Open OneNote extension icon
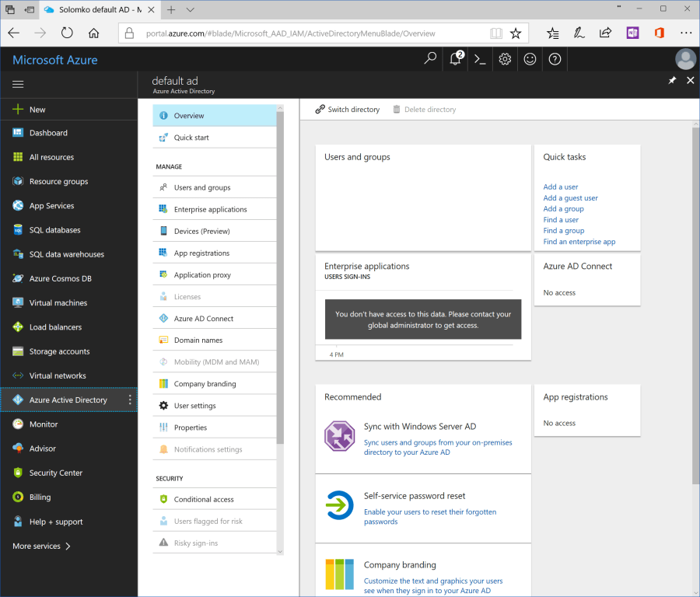The height and width of the screenshot is (597, 700). (x=632, y=33)
